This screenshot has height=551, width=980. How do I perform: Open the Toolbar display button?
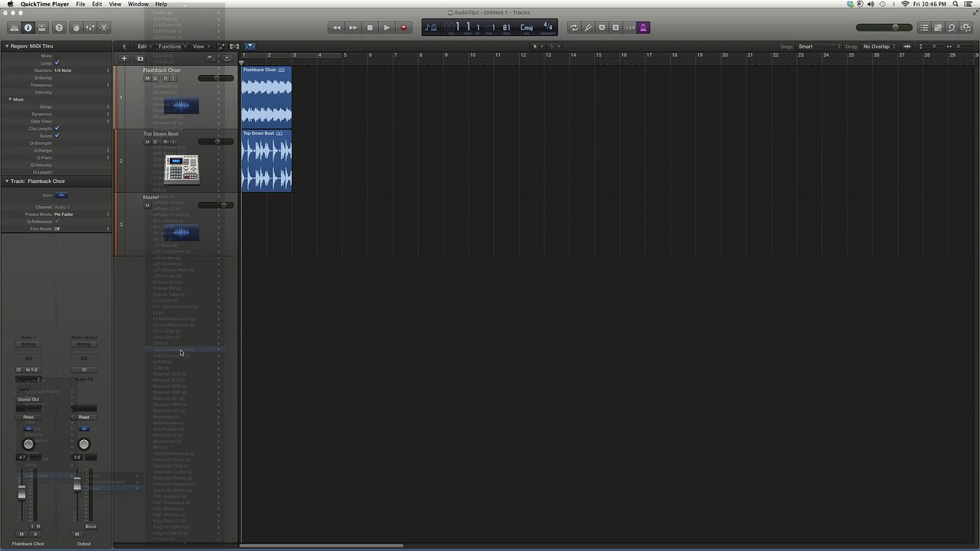click(42, 28)
